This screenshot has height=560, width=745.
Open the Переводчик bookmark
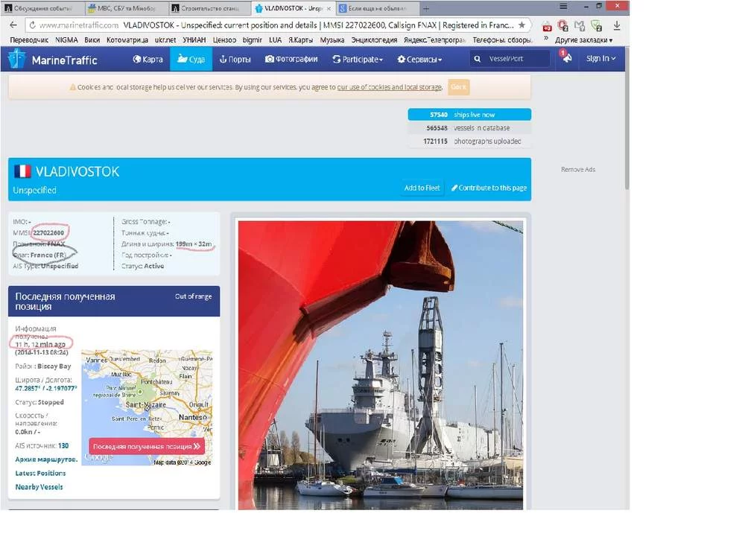coord(29,40)
